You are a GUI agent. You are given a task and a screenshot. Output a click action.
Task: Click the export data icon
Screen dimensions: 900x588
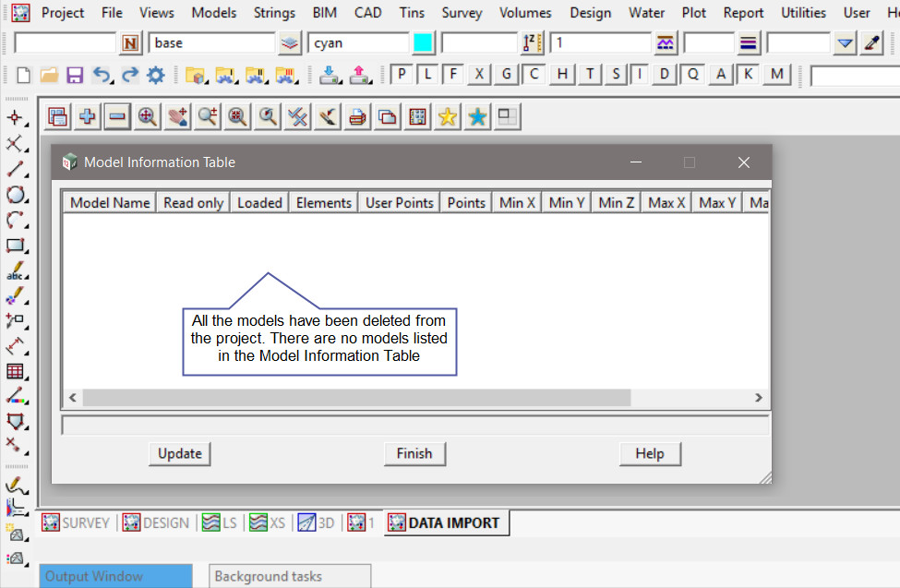coord(360,75)
